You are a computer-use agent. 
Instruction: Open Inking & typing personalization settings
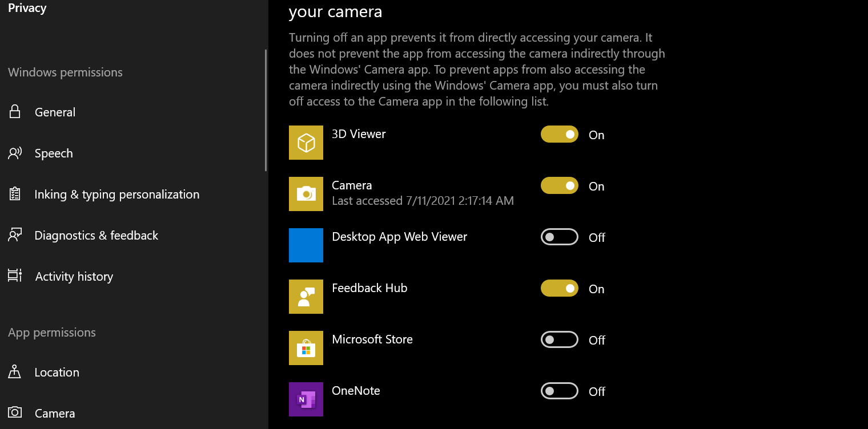coord(117,194)
